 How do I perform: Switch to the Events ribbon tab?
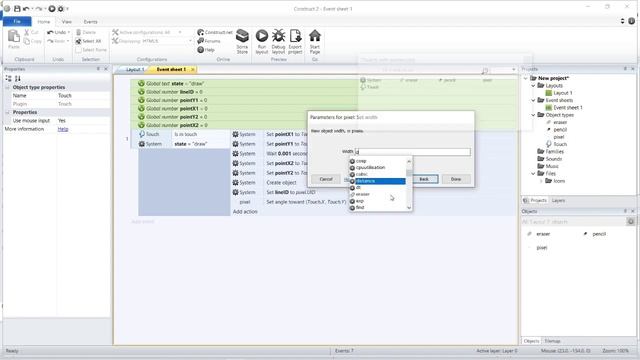coord(90,22)
